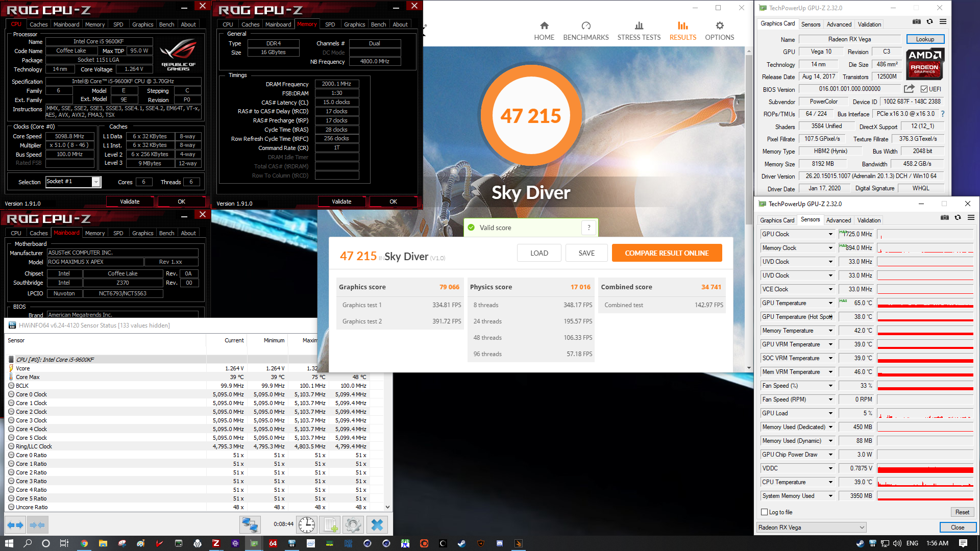980x551 pixels.
Task: Click camera icon in GPU-Z Sensors window
Action: tap(945, 218)
